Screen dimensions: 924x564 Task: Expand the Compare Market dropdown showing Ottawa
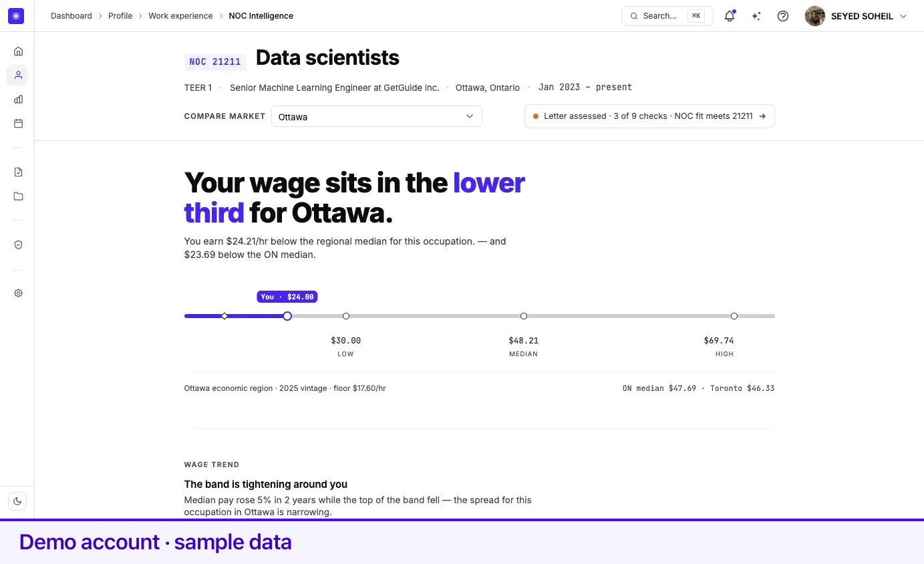[377, 116]
